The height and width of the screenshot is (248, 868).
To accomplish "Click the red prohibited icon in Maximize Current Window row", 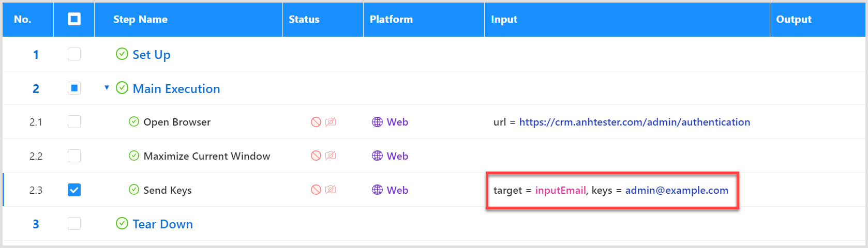I will pos(316,156).
